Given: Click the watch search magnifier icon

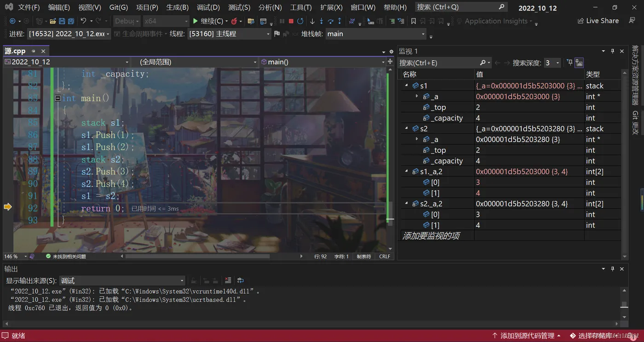Looking at the screenshot, I should click(483, 63).
